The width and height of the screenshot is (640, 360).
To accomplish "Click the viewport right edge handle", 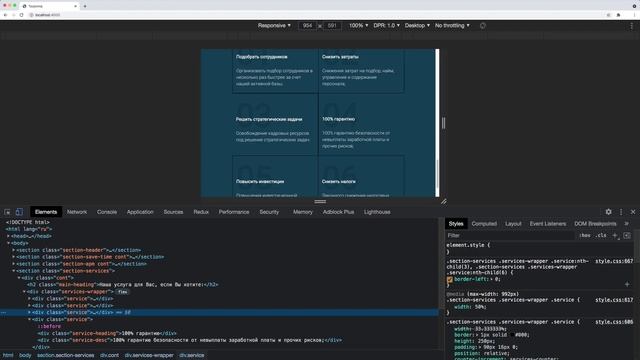I will coord(444,123).
